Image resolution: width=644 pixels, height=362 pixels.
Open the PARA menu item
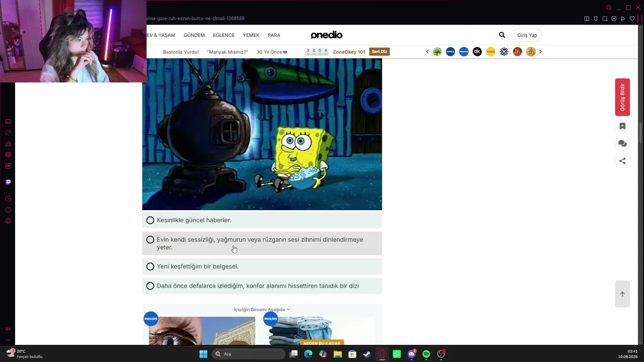pyautogui.click(x=274, y=35)
